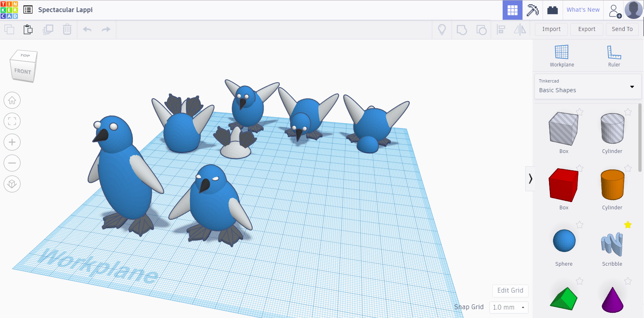Invite a collaborator with add-person icon
644x318 pixels.
[615, 11]
